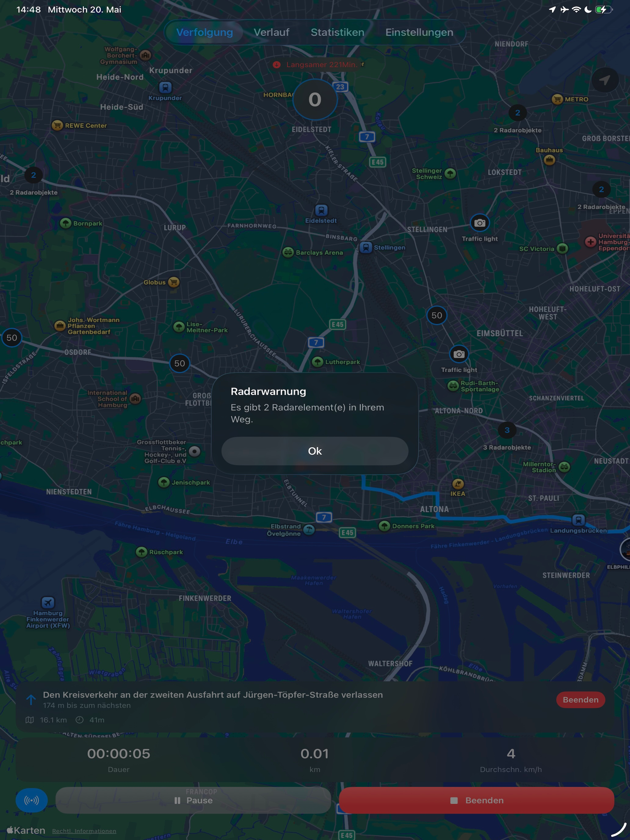Tap the REWE Center pin
Screen dimensions: 630x840
57,125
